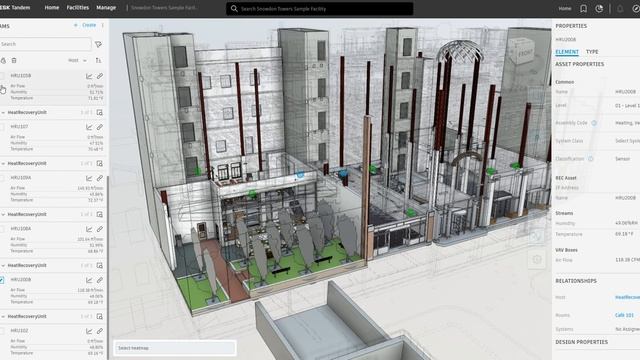Viewport: 640px width, 360px height.
Task: Collapse the HeatRecoveryUnit group above HRU109A
Action: pos(3,163)
